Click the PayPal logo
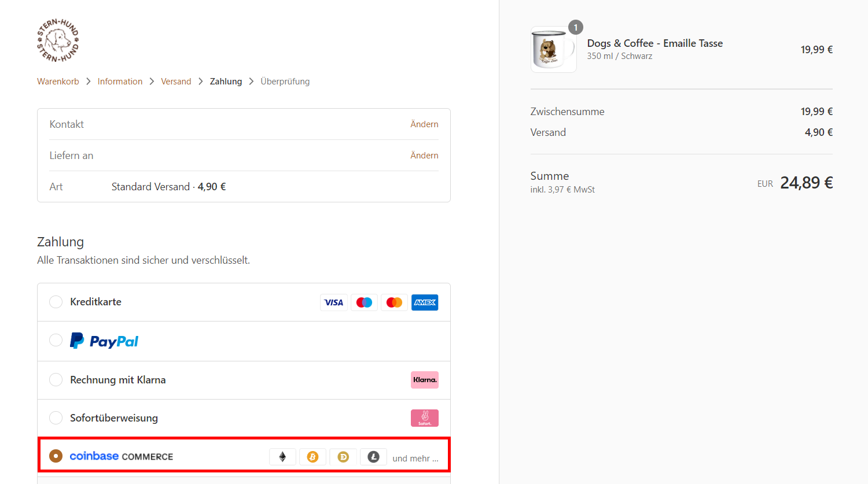This screenshot has width=868, height=484. point(104,341)
